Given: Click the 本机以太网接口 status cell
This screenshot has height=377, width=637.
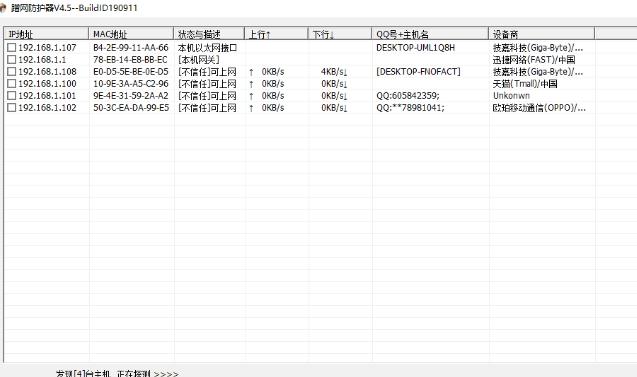Looking at the screenshot, I should tap(207, 48).
